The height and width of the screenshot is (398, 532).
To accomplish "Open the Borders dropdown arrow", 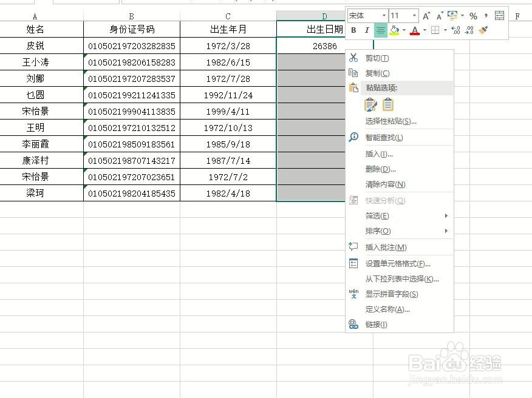I will (x=445, y=30).
